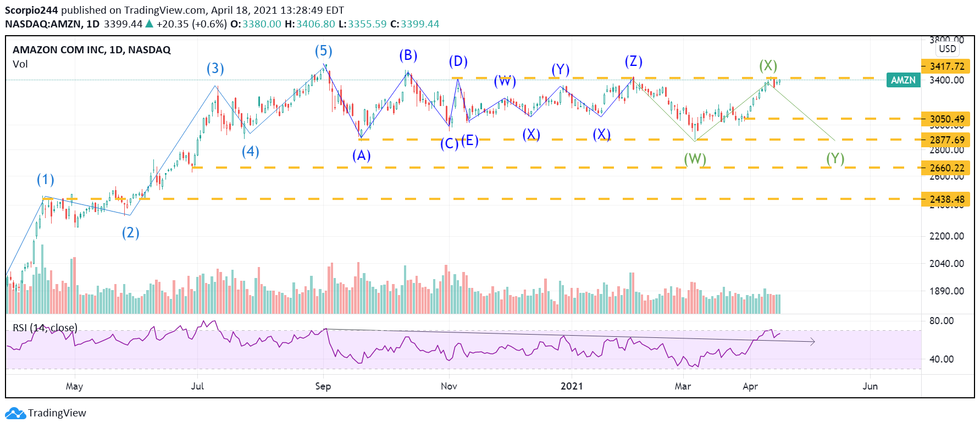Click the blue wave label (W)
This screenshot has width=980, height=428.
pyautogui.click(x=505, y=82)
